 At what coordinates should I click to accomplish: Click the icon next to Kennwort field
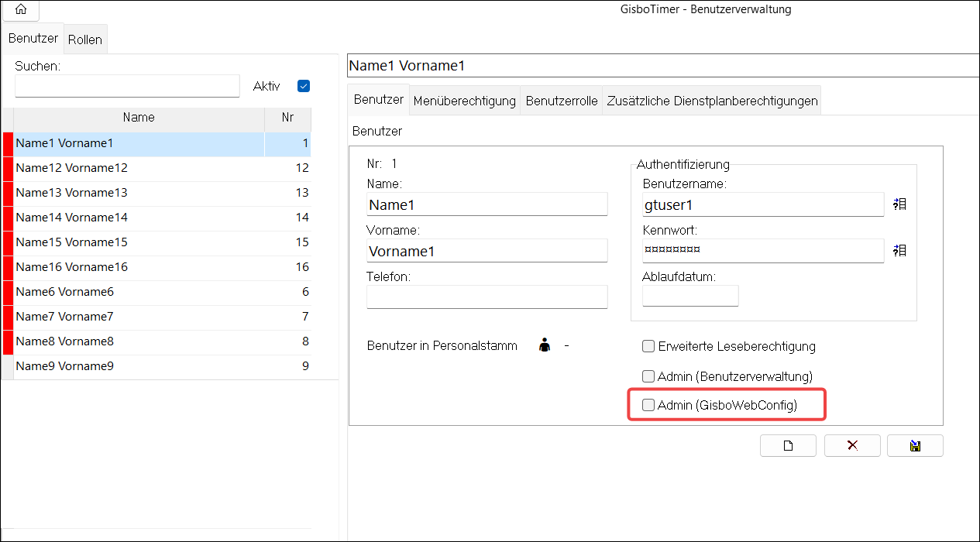tap(899, 250)
